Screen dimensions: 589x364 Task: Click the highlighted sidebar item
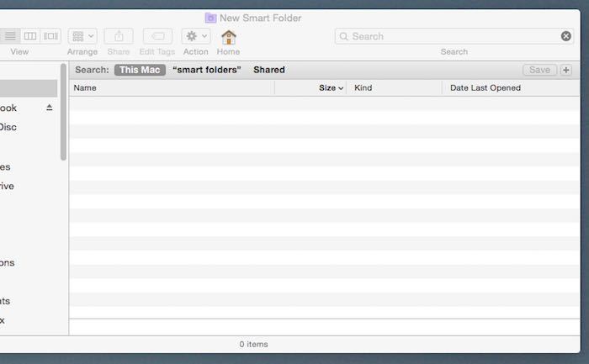29,88
